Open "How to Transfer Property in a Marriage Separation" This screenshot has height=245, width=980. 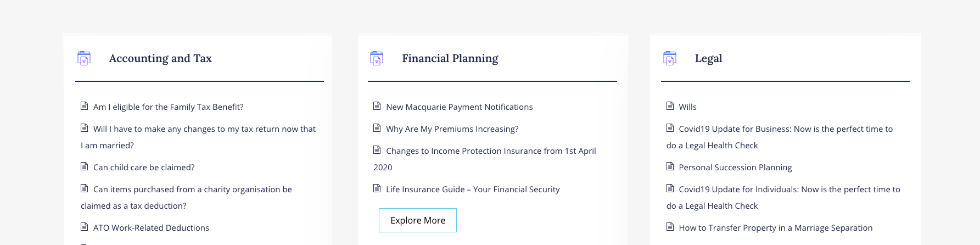coord(775,228)
